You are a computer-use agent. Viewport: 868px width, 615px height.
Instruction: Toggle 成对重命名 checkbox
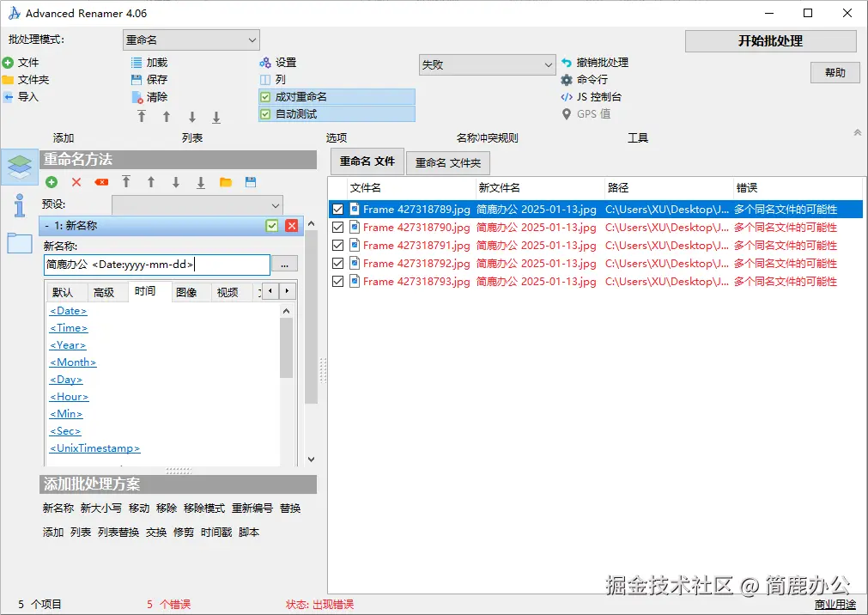[265, 97]
